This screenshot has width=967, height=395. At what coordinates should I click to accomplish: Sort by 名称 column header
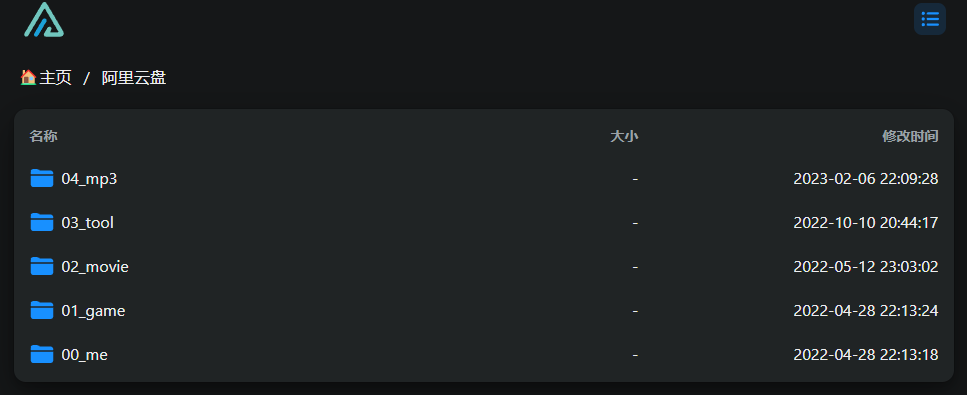pyautogui.click(x=43, y=136)
